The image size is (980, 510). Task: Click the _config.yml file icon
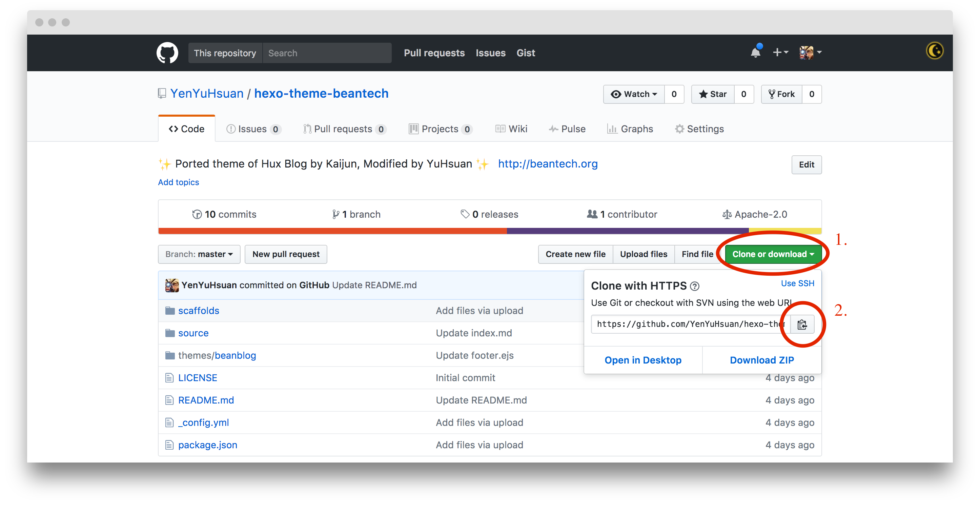tap(169, 423)
